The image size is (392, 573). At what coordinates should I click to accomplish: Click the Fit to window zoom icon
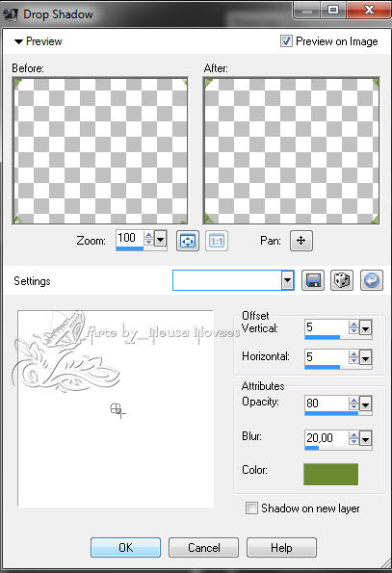tap(188, 241)
